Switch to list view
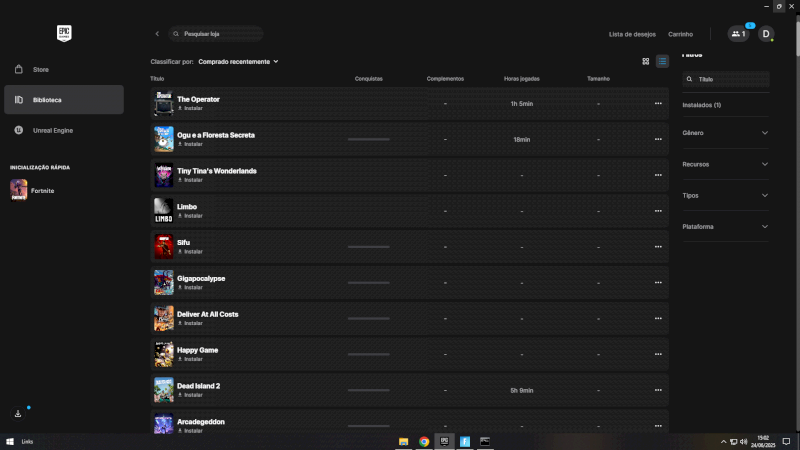The height and width of the screenshot is (450, 800). pyautogui.click(x=662, y=61)
